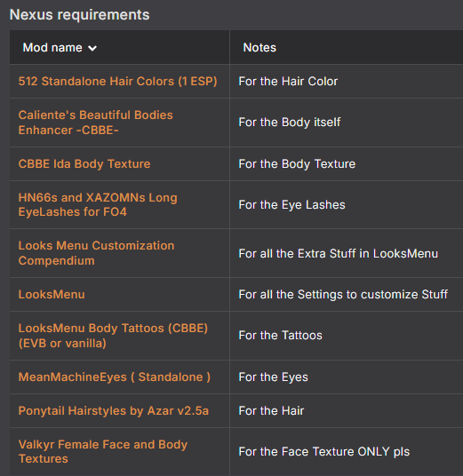Open CBBE Ida Body Texture link
Image resolution: width=463 pixels, height=476 pixels.
84,164
